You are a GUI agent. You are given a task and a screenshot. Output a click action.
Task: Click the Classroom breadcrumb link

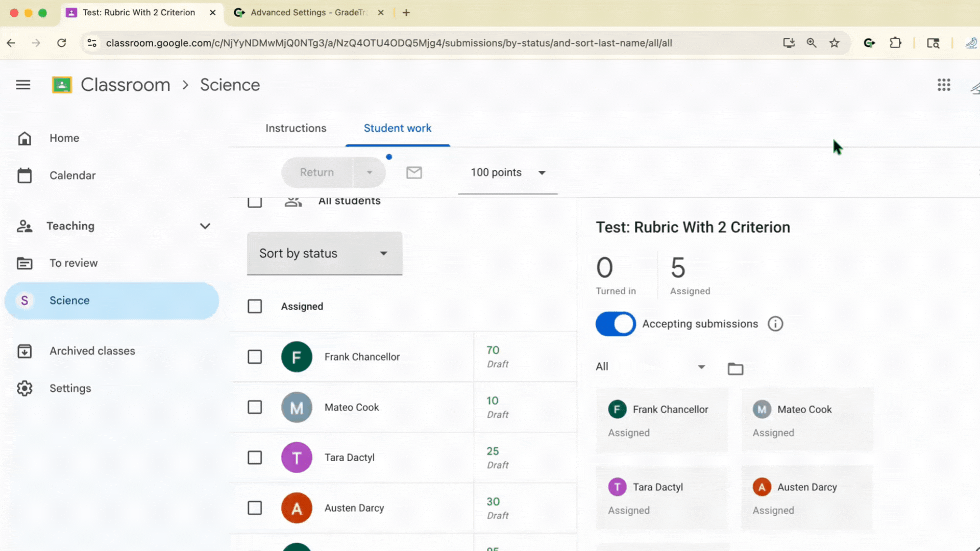125,85
